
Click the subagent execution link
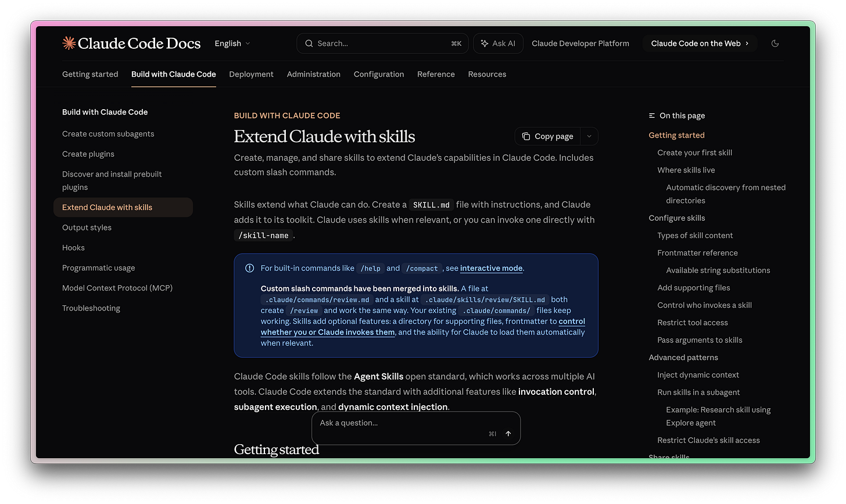point(275,407)
